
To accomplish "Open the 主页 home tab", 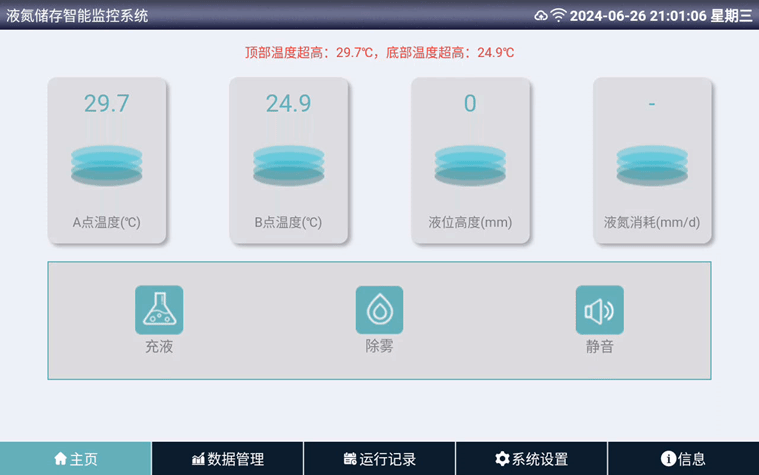I will [x=76, y=459].
